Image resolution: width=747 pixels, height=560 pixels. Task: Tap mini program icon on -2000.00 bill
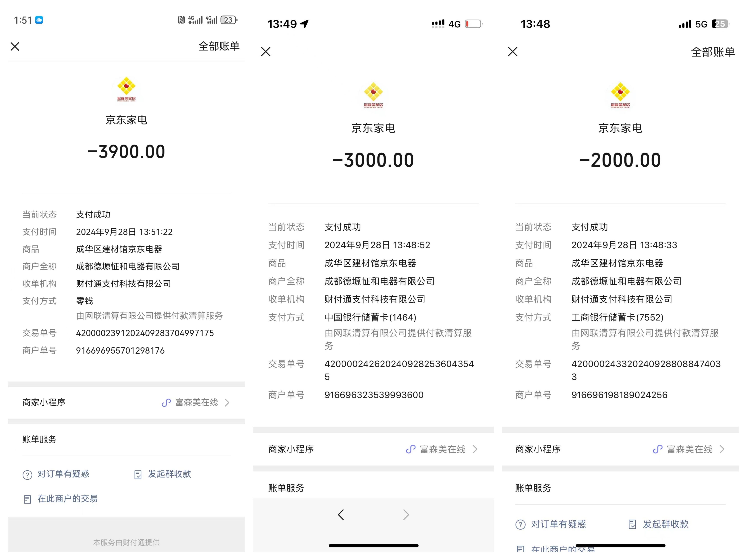657,449
